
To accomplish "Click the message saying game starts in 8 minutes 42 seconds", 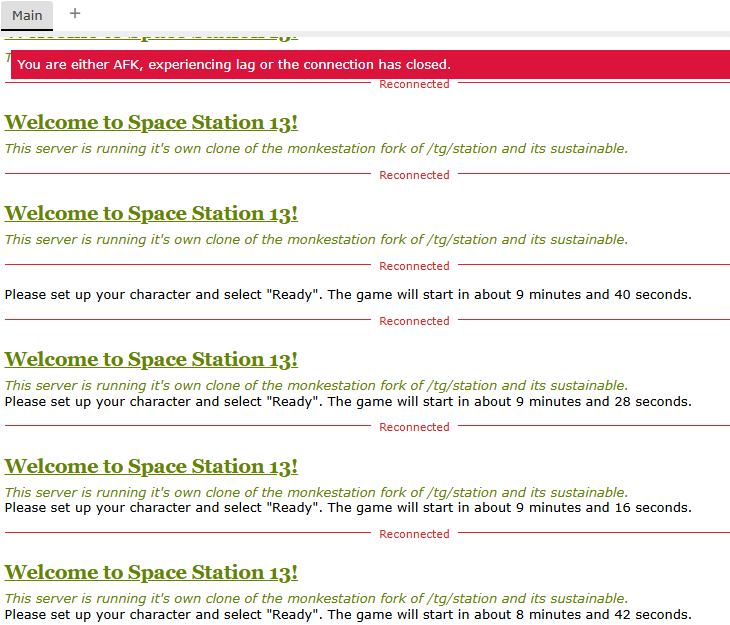I will coord(348,615).
